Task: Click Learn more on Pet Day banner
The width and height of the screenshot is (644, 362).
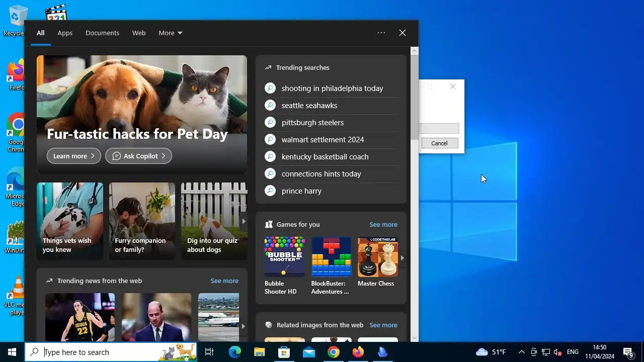Action: tap(74, 156)
